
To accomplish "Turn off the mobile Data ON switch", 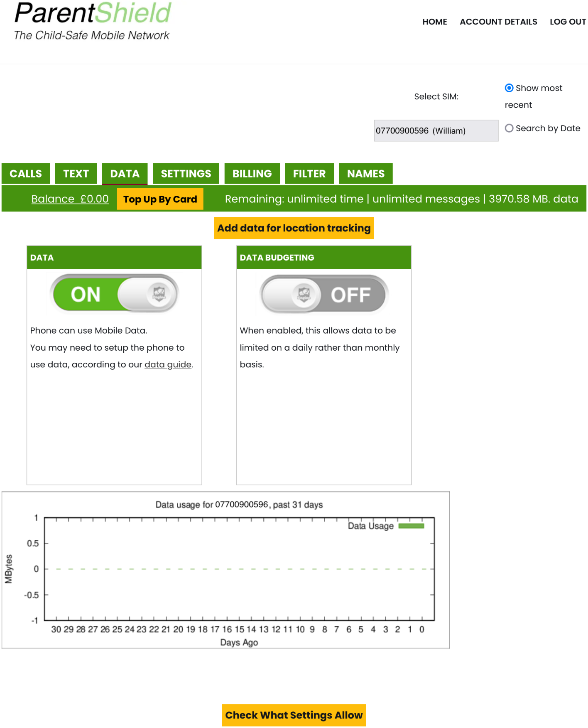I will (114, 294).
